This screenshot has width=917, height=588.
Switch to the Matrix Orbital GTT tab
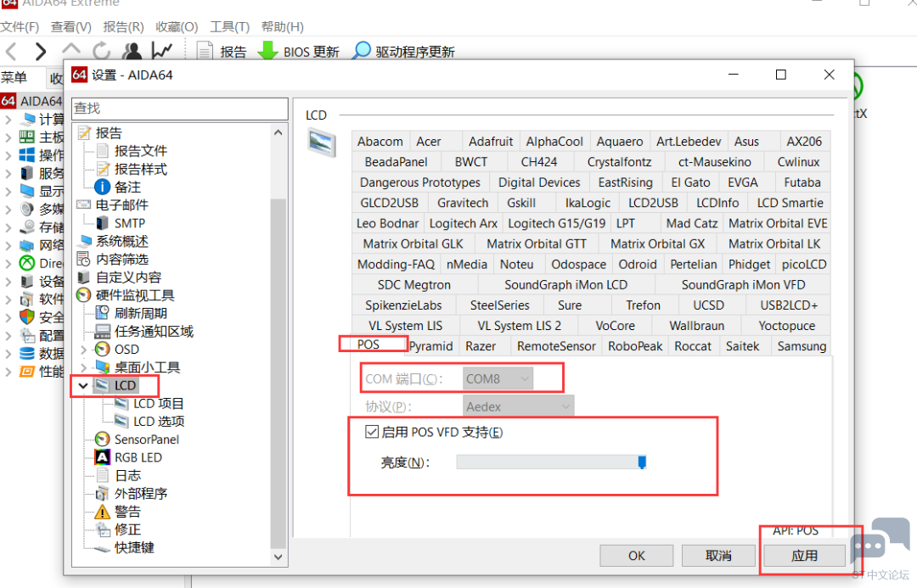point(537,244)
